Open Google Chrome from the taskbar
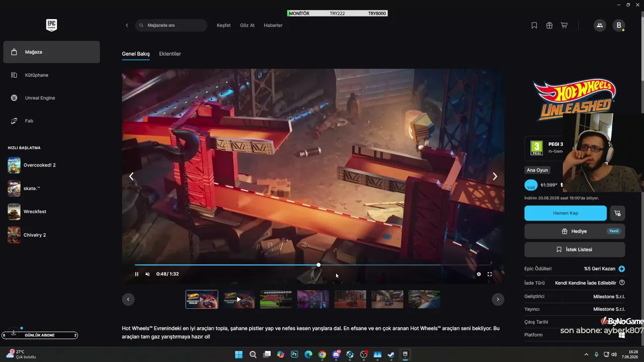644x362 pixels. pos(322,354)
